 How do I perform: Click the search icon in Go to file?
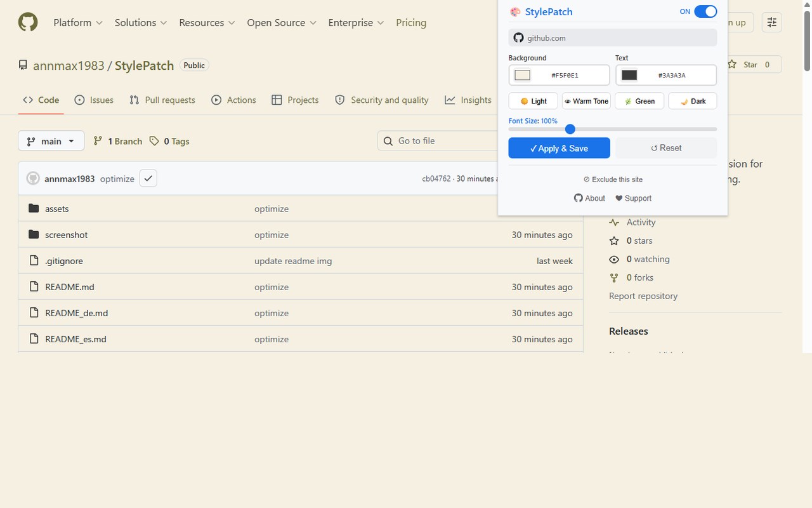[388, 141]
